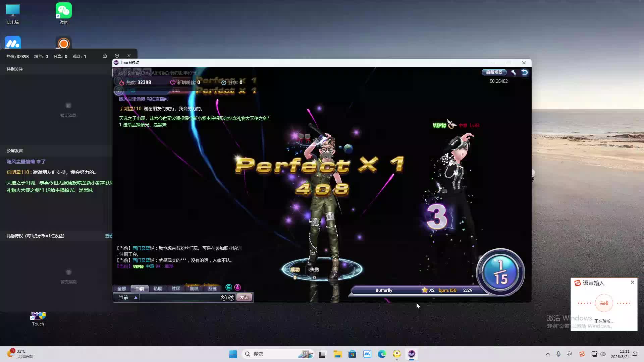The width and height of the screenshot is (644, 362).
Task: Close the live stream assistant panel
Action: pyautogui.click(x=129, y=56)
